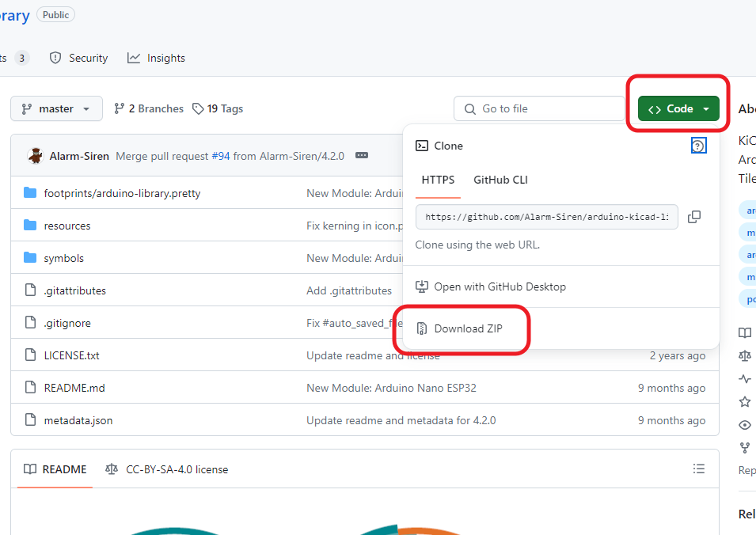Switch to the CC-BY-SA-4.0 license tab
Screen dimensions: 756x535
pos(167,469)
